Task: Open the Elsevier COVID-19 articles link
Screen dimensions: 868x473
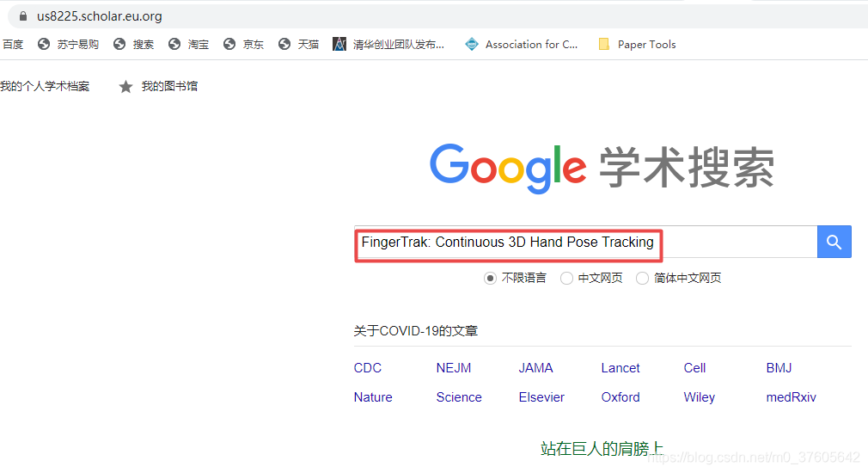Action: [x=541, y=397]
